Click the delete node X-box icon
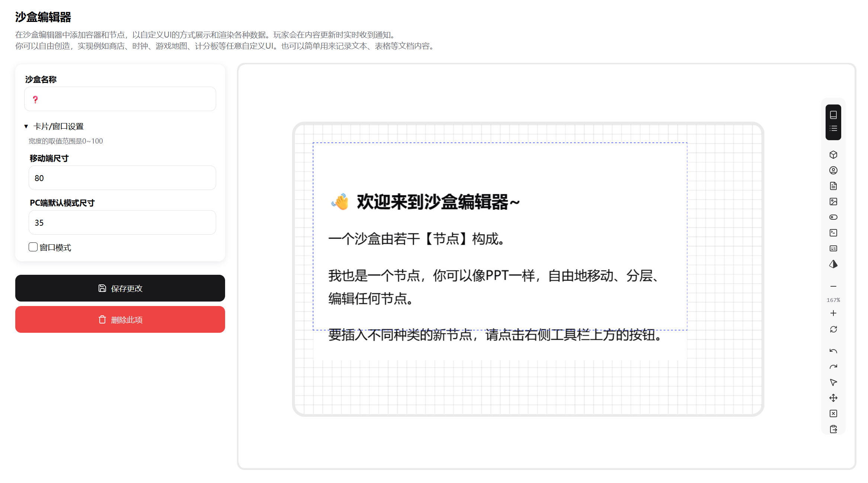Screen dimensions: 868x483 pos(833,413)
